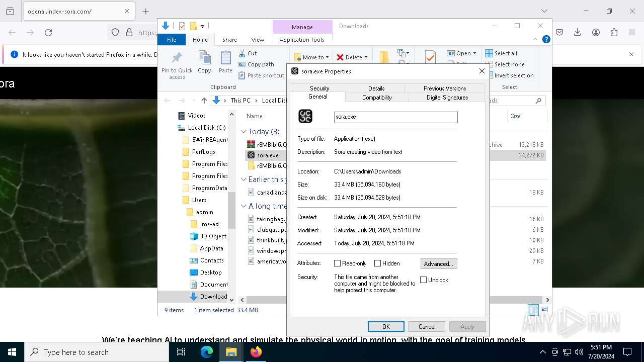Image resolution: width=644 pixels, height=362 pixels.
Task: Click Explorer search magnifier icon
Action: pos(538,101)
